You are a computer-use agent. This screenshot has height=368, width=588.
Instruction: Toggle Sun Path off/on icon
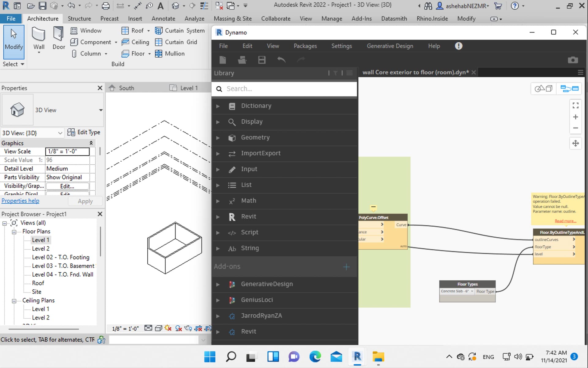pyautogui.click(x=168, y=328)
